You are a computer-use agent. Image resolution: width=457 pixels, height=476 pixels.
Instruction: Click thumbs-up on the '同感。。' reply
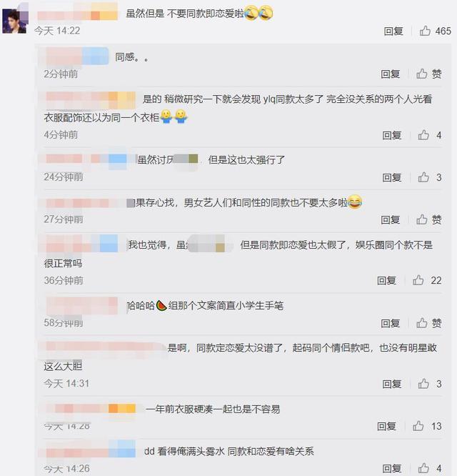(x=421, y=74)
